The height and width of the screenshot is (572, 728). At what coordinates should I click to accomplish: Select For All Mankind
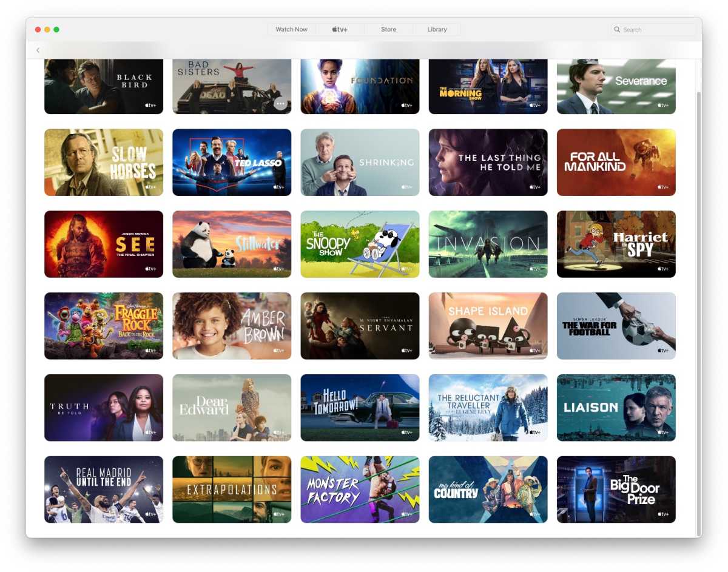point(616,162)
